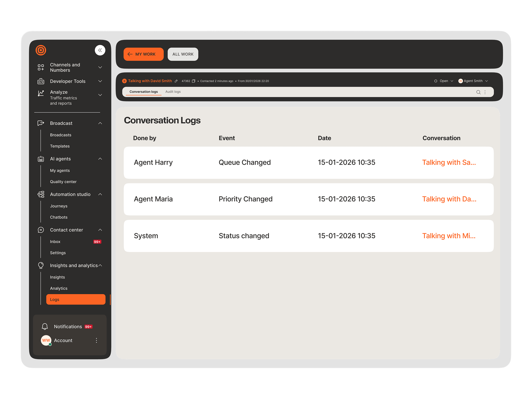
Task: Open Inbox in the Contact center
Action: [55, 241]
